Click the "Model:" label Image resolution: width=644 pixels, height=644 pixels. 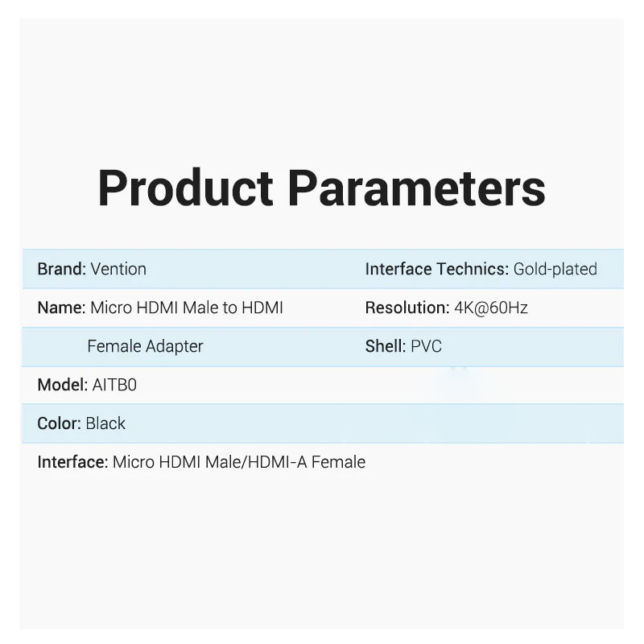(62, 385)
